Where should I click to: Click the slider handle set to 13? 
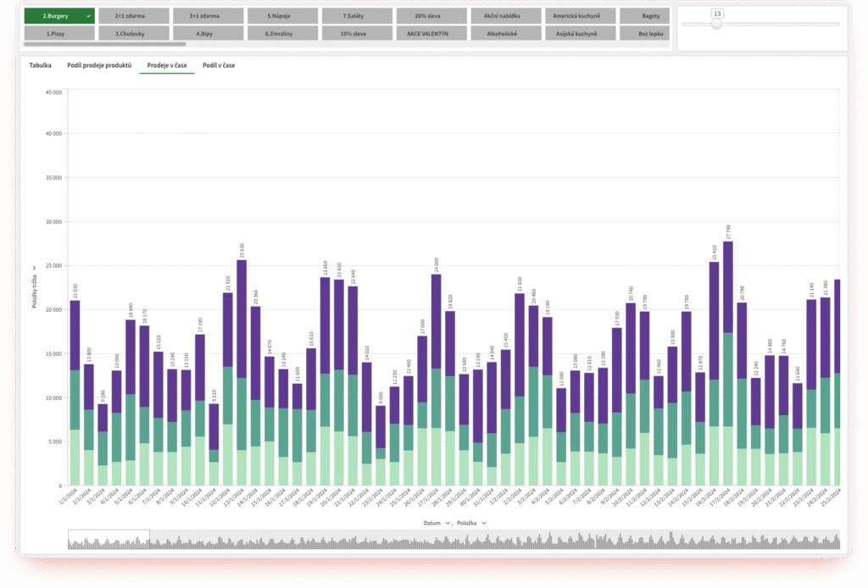pyautogui.click(x=717, y=25)
